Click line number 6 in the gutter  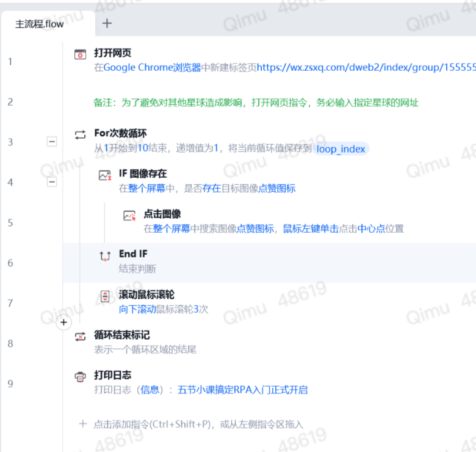pos(10,263)
